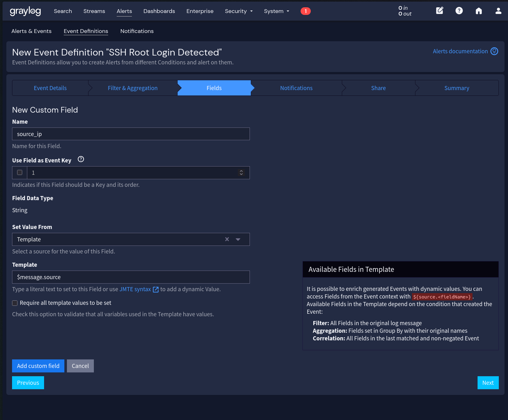Viewport: 508px width, 420px height.
Task: Click the Add custom field button
Action: pyautogui.click(x=38, y=366)
